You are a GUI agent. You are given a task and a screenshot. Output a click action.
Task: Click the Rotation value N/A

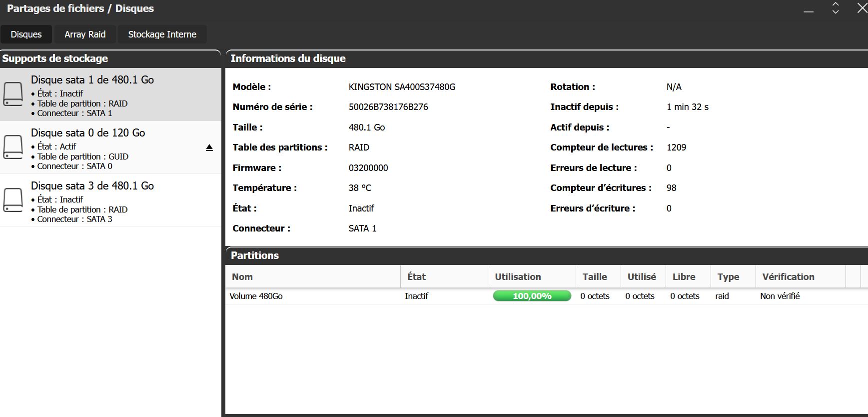674,87
